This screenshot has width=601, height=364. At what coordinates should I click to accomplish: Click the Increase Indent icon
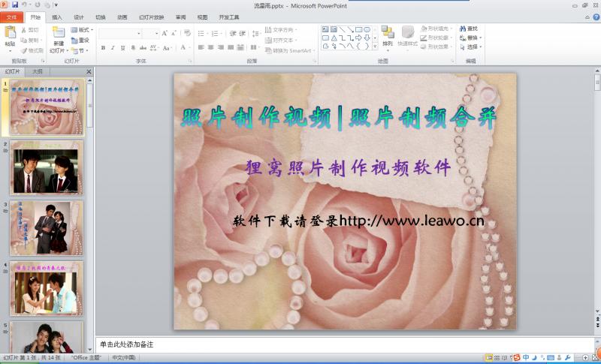coord(242,34)
